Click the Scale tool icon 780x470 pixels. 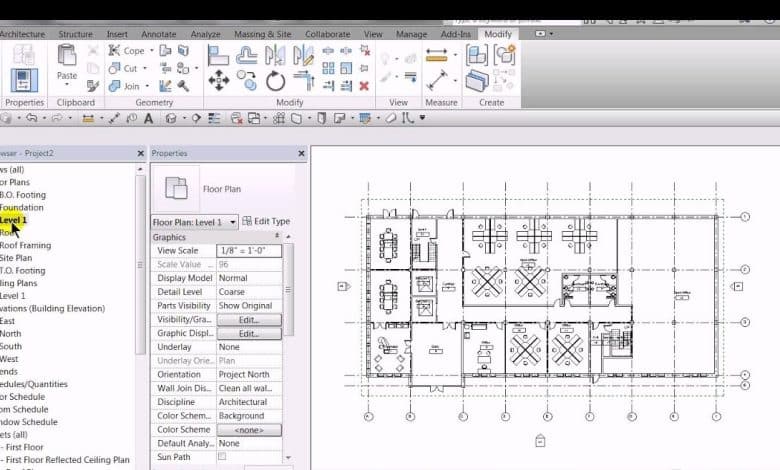(x=346, y=68)
